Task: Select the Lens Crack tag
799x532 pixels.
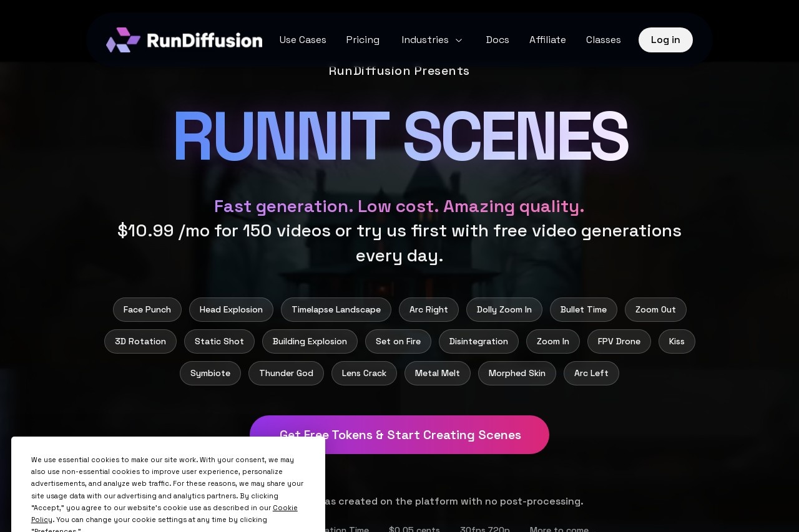Action: (364, 373)
